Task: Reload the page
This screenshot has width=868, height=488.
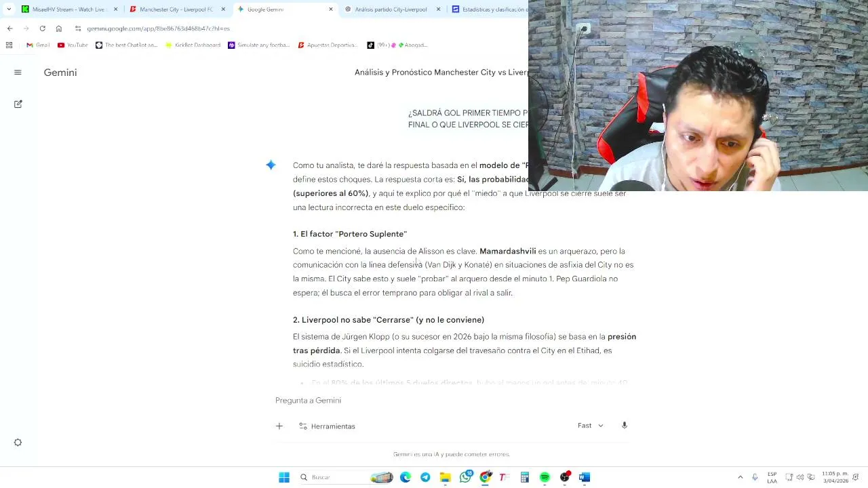Action: coord(42,28)
